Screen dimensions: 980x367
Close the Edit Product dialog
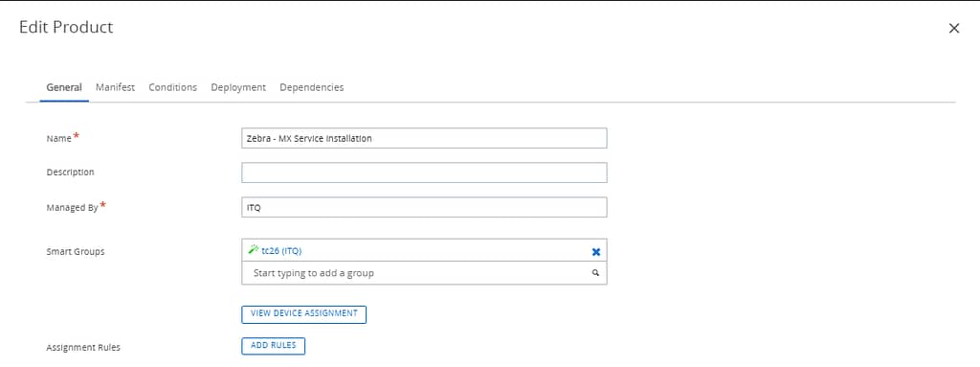coord(954,28)
